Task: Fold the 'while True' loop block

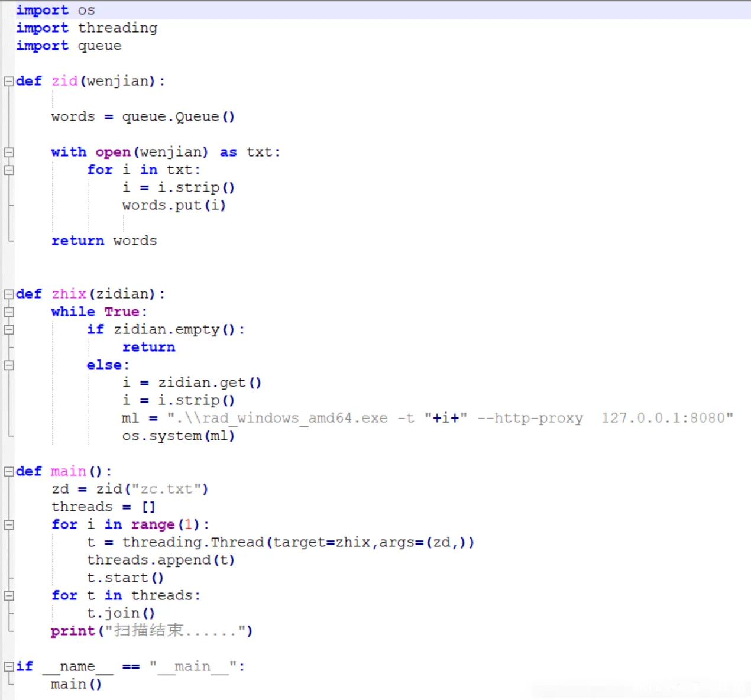Action: point(9,312)
